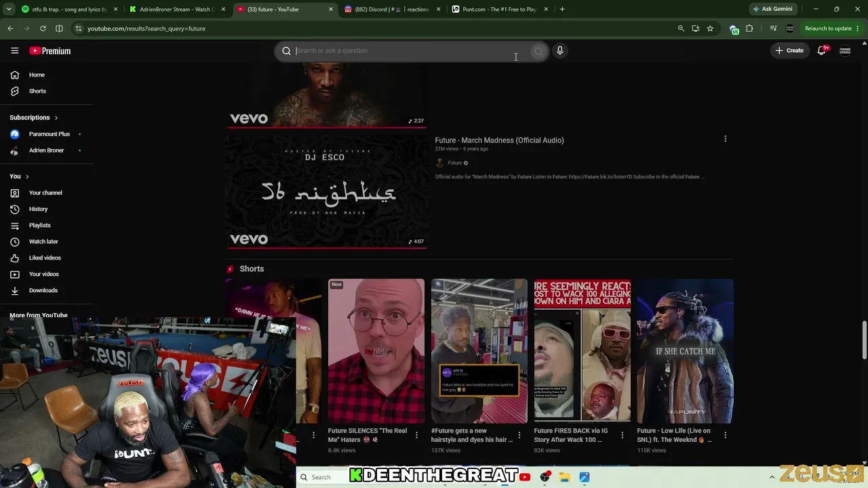The height and width of the screenshot is (488, 868).
Task: Start voice search with the microphone icon
Action: click(560, 51)
